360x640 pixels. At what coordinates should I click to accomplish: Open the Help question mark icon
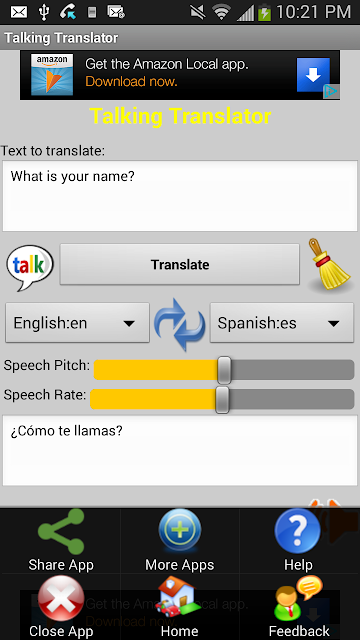(298, 530)
